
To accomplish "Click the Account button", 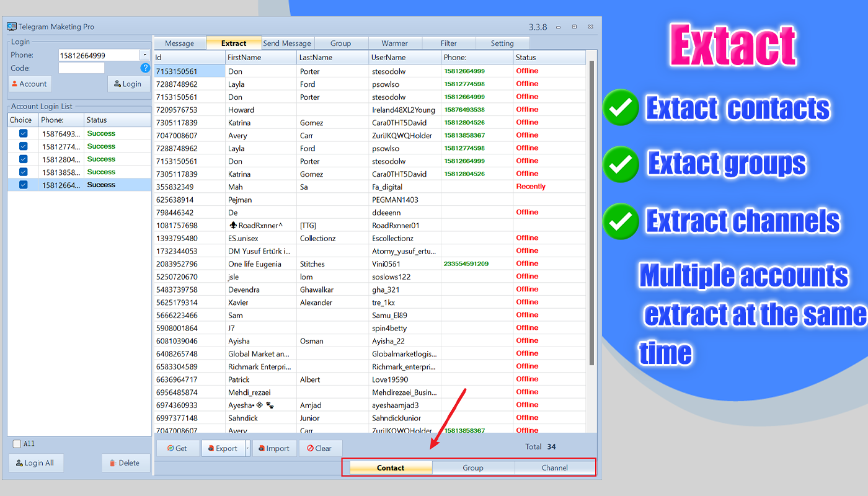I will [29, 84].
